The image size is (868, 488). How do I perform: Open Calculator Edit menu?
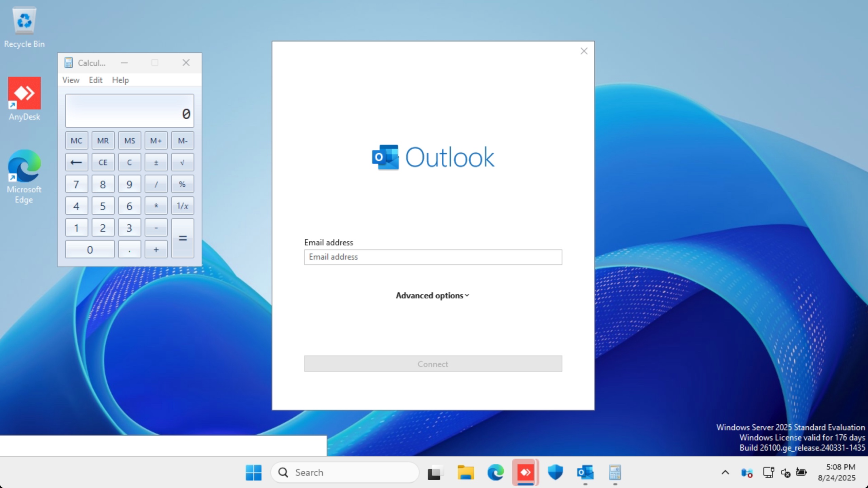(95, 80)
